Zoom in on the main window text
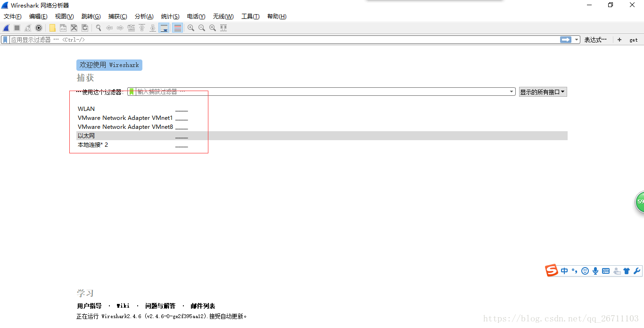644x328 pixels. [191, 28]
